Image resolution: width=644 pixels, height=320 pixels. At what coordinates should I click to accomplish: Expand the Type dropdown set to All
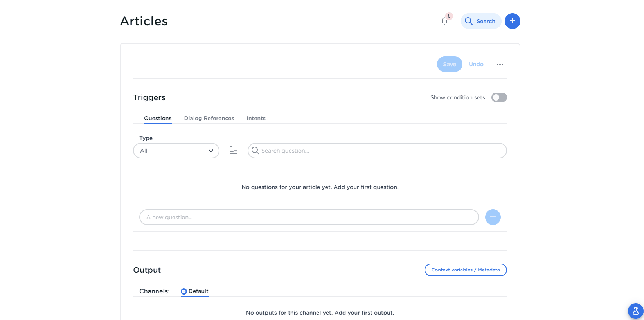click(176, 151)
